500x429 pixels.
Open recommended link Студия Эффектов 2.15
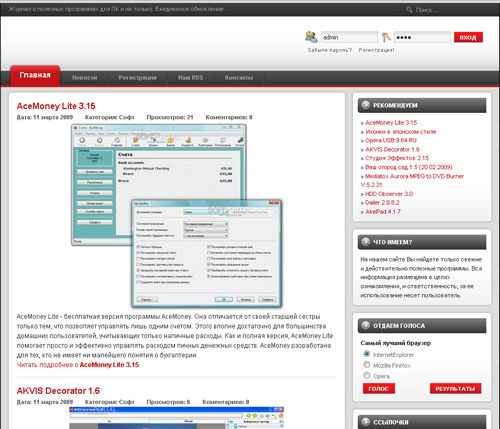click(397, 158)
